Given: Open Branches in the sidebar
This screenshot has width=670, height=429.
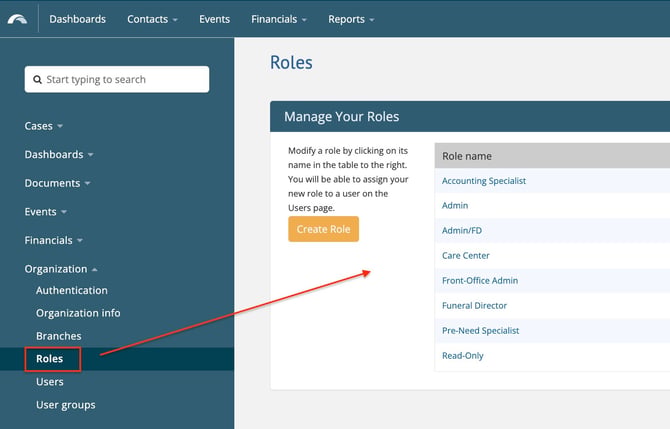Looking at the screenshot, I should point(59,336).
